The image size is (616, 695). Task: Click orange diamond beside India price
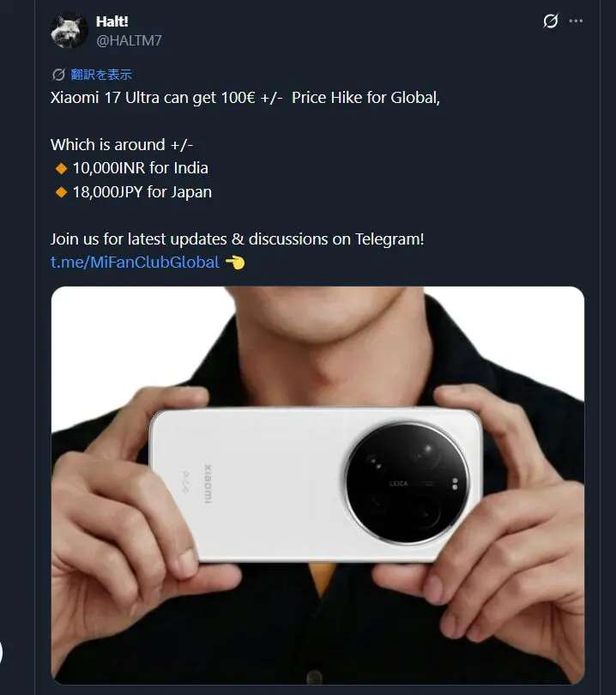pos(61,168)
